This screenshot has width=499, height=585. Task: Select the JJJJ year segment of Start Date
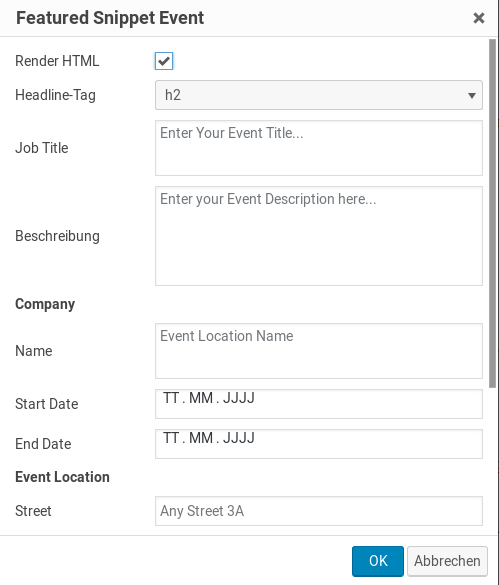(x=238, y=398)
